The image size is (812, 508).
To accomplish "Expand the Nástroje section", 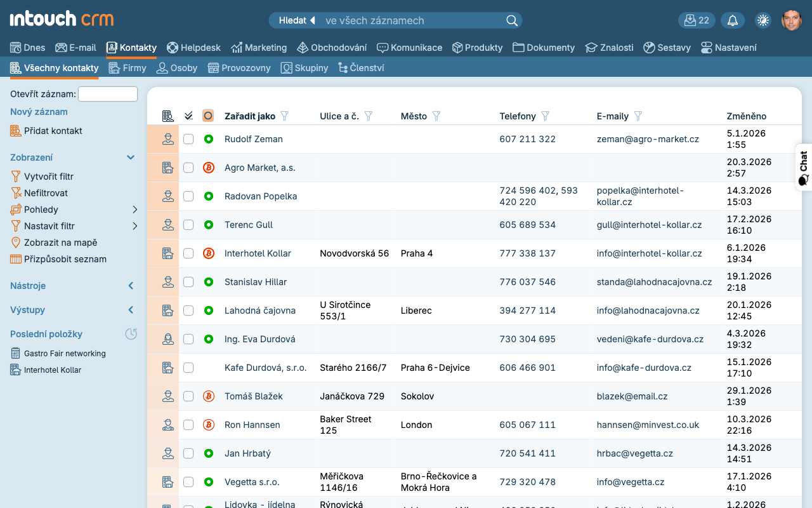I will click(131, 286).
